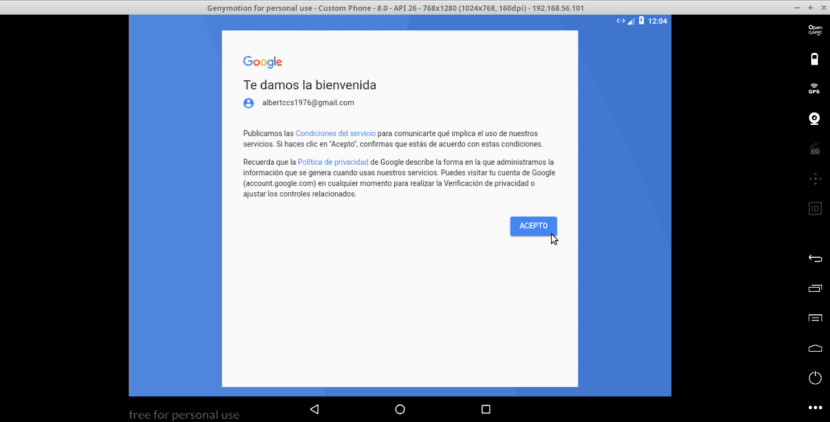Tap the Android home circle button
Image resolution: width=830 pixels, height=422 pixels.
(400, 409)
